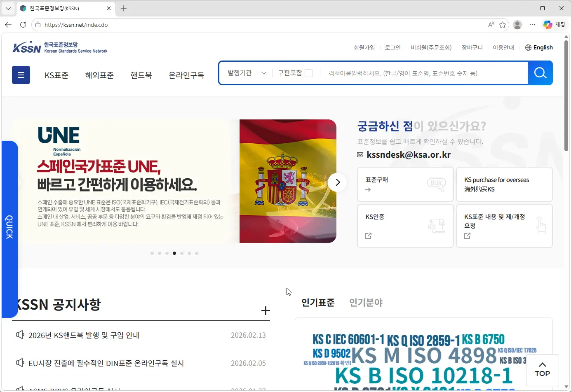Click the 회원가입 link
The width and height of the screenshot is (571, 392).
pos(364,48)
